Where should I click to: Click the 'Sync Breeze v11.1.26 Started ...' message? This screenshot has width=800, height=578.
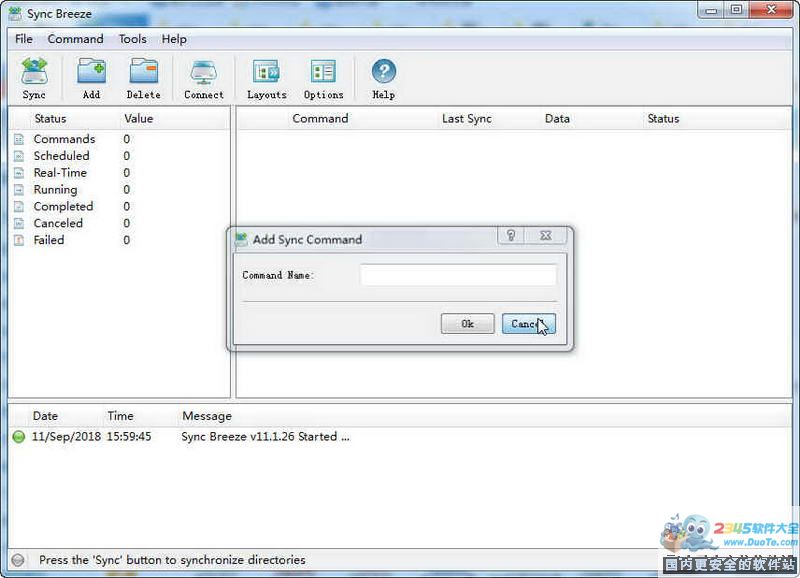coord(266,437)
